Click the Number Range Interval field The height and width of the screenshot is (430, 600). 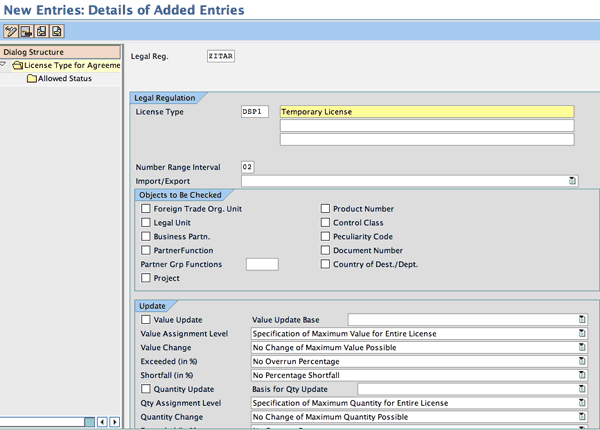tap(248, 166)
